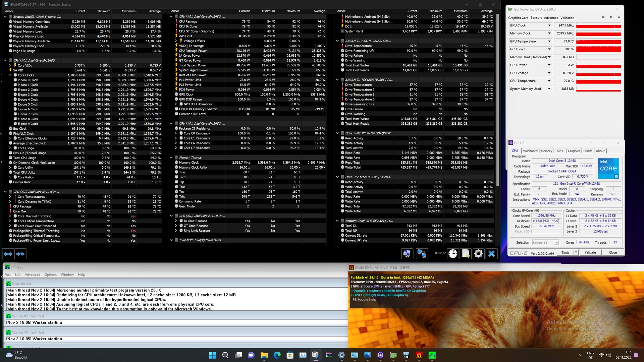Click the expand columns arrows icon in HWiNFO
The image size is (644, 362).
pos(8,254)
